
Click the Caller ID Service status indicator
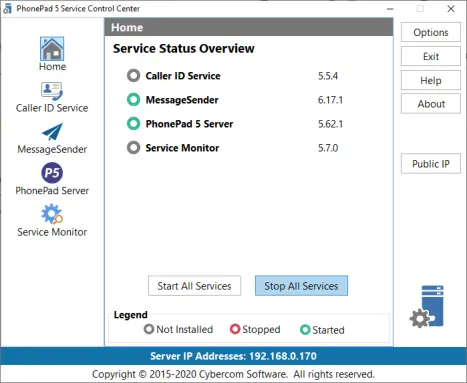[134, 76]
